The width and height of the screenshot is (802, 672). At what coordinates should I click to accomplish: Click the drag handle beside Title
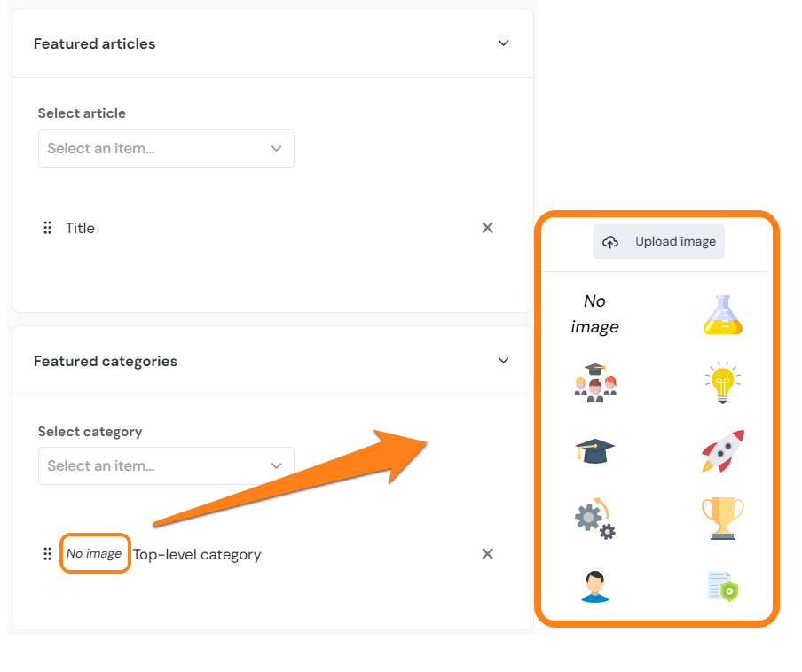47,228
